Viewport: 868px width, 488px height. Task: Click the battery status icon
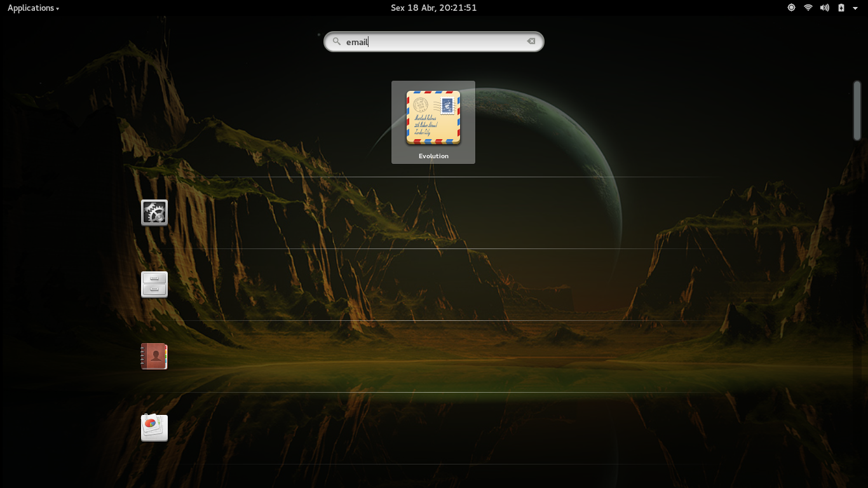coord(841,8)
